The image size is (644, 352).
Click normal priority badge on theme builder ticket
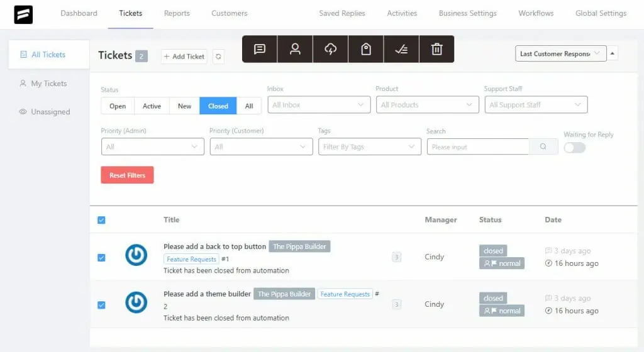point(502,311)
